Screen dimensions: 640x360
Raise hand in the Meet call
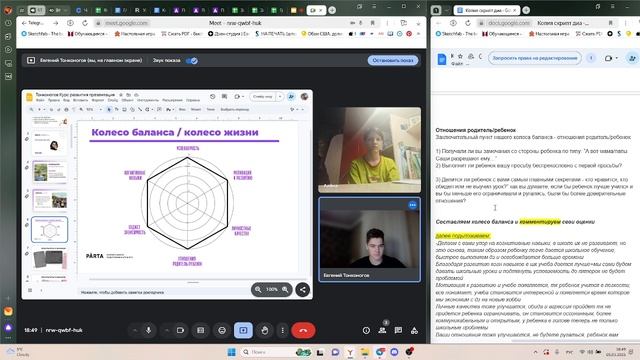264,330
